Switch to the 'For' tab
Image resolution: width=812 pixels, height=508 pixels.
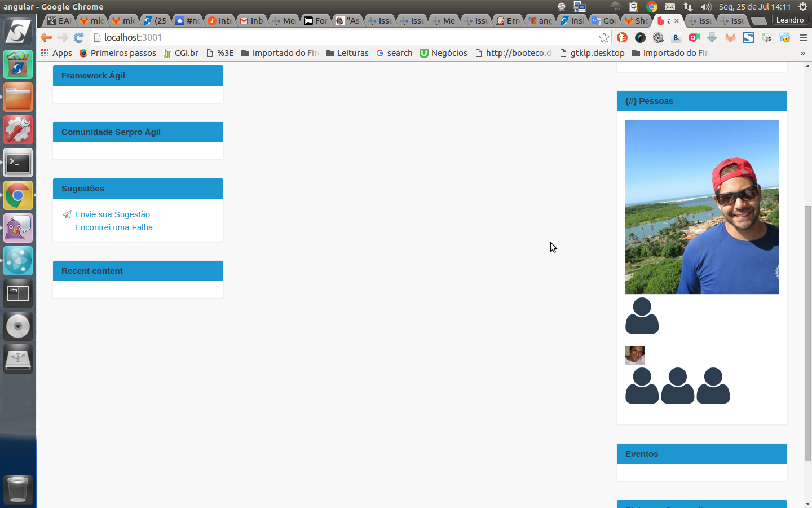[x=316, y=21]
